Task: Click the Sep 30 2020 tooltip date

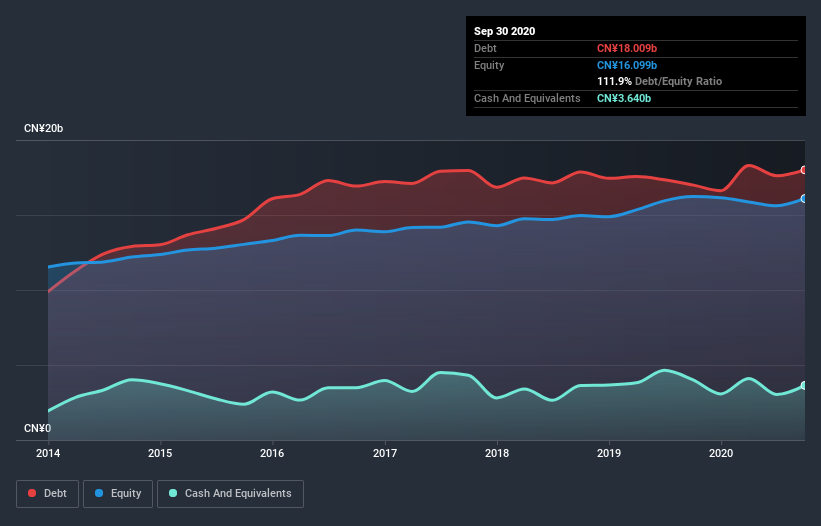Action: (x=504, y=31)
